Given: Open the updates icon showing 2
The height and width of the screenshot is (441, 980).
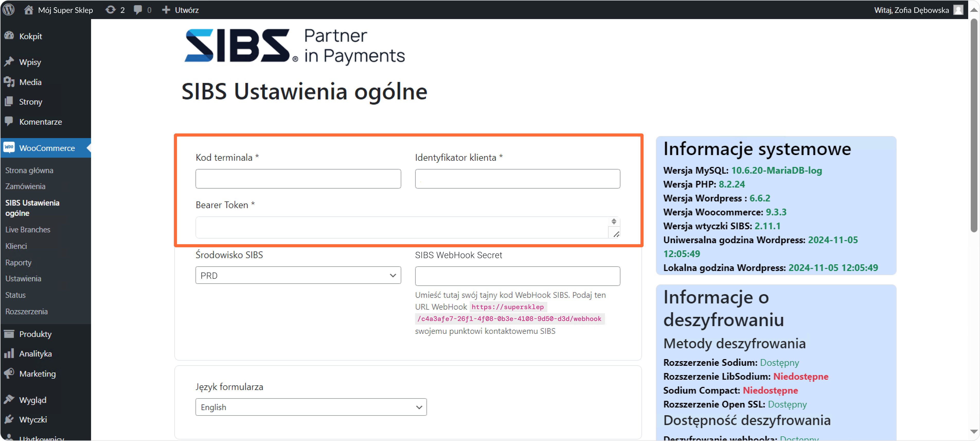Looking at the screenshot, I should [110, 10].
